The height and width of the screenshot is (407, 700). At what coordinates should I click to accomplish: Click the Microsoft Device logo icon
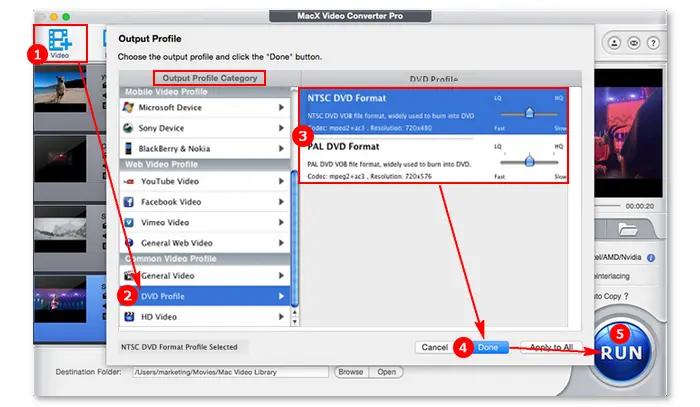pyautogui.click(x=129, y=107)
